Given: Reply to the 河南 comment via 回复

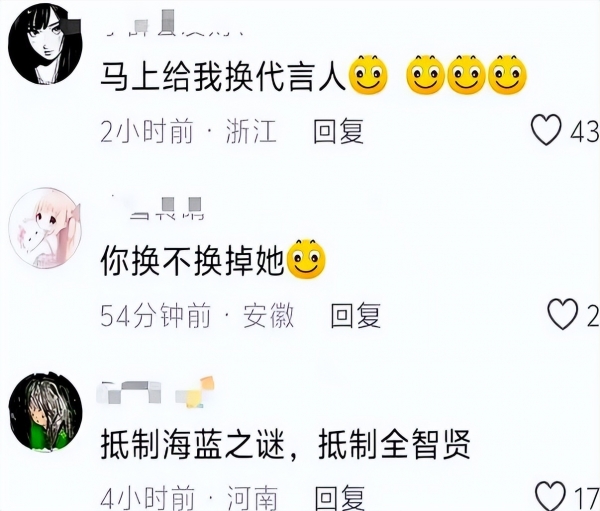Looking at the screenshot, I should point(340,498).
